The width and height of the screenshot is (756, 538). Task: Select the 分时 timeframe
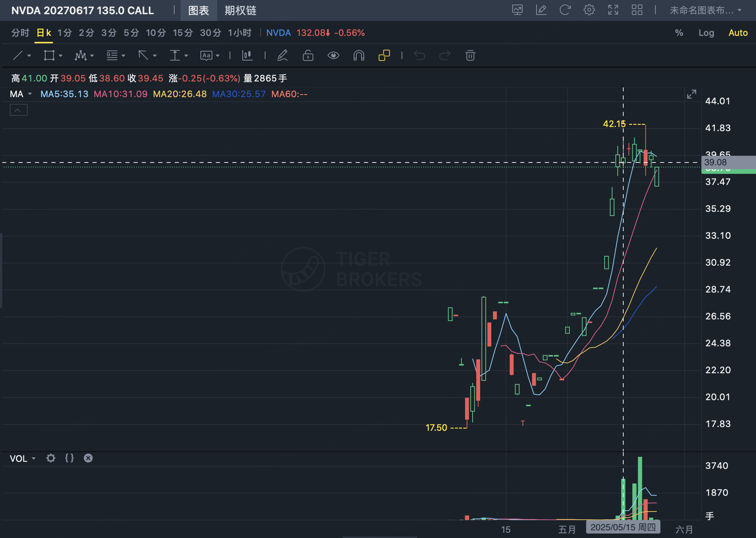click(20, 33)
